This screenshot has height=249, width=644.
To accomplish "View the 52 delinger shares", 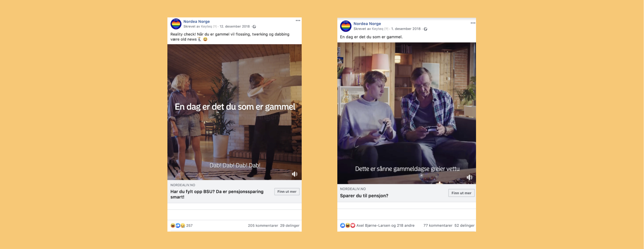I will click(x=464, y=225).
